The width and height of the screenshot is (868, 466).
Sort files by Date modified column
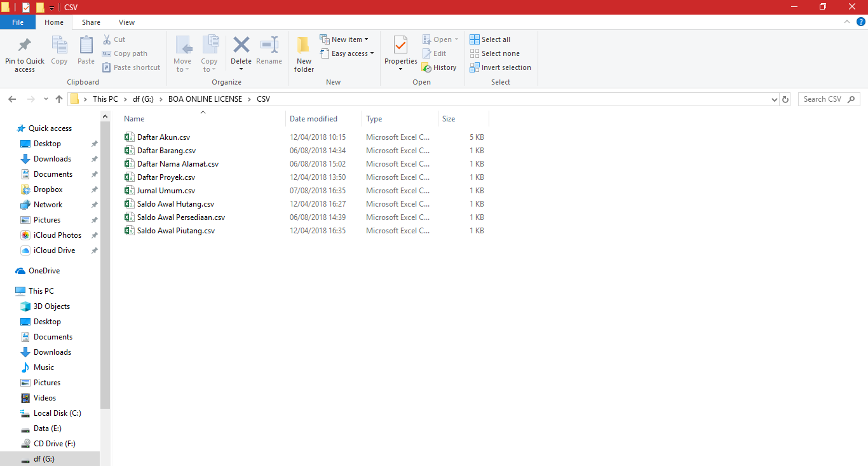click(314, 119)
